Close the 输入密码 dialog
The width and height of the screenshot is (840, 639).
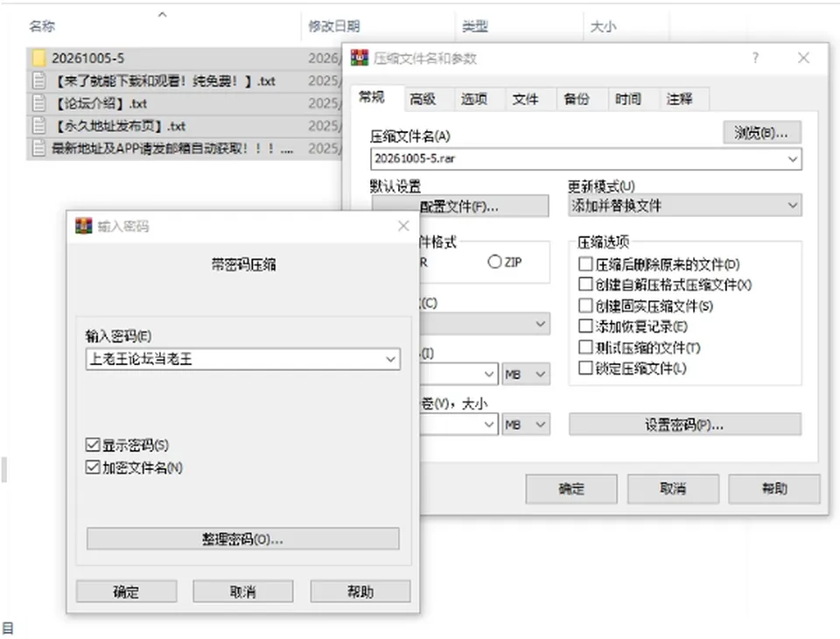pyautogui.click(x=403, y=226)
